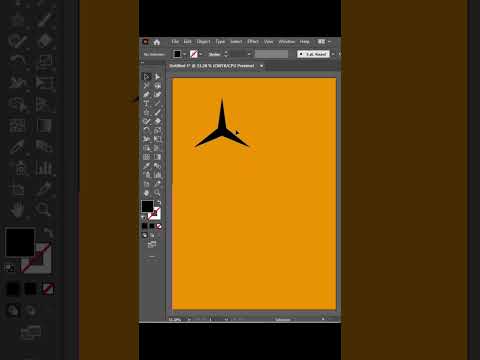Select the Lasso tool
Viewport: 480px width, 360px height.
[157, 86]
